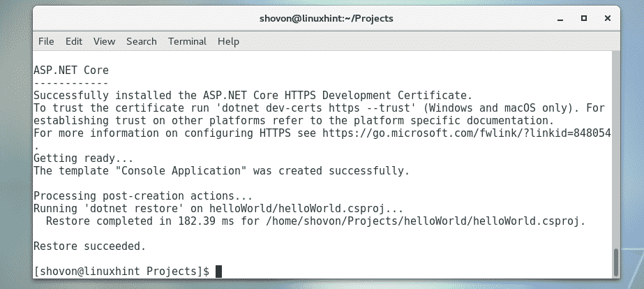This screenshot has height=289, width=644.
Task: Open the Help menu
Action: (228, 41)
